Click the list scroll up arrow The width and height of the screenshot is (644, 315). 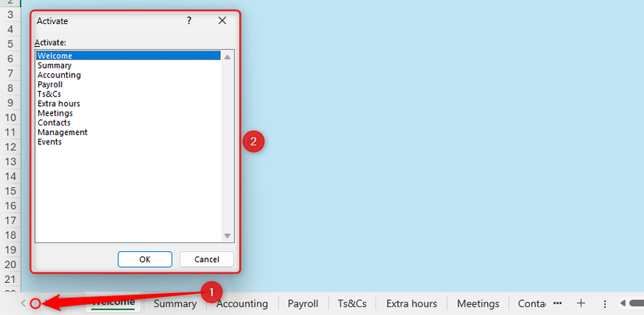pos(227,57)
